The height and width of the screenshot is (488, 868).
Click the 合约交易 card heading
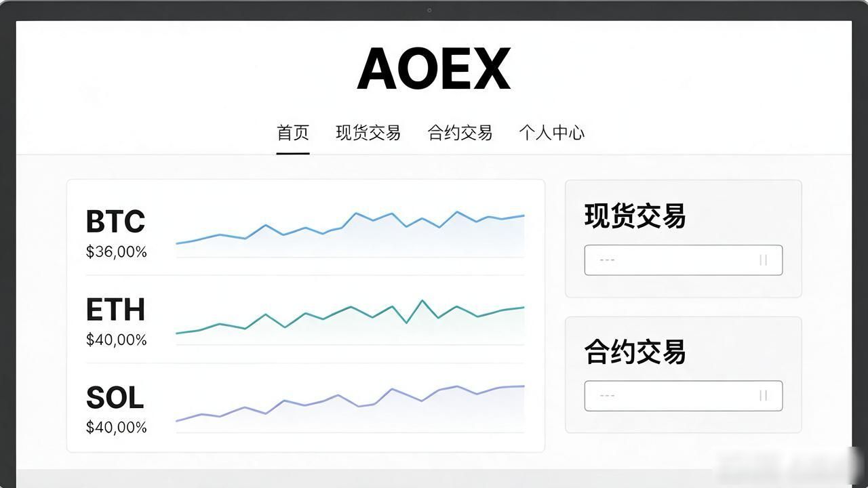635,352
